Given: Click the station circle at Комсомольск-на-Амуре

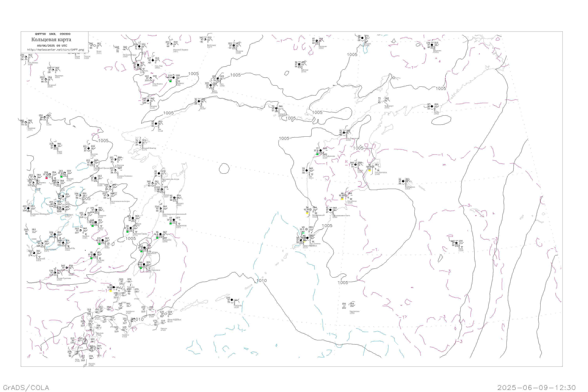Looking at the screenshot, I should coord(108,195).
